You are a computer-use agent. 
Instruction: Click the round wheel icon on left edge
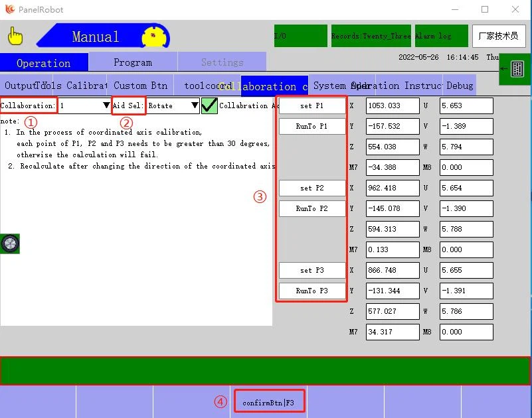click(10, 244)
